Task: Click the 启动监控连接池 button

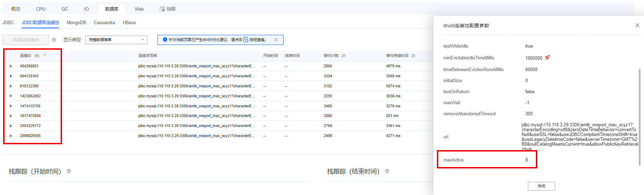Action: click(x=26, y=40)
